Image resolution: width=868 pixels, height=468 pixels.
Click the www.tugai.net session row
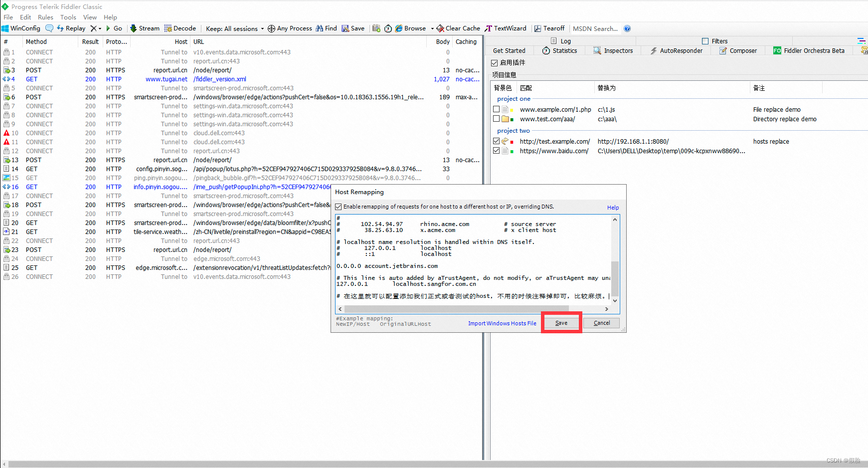(x=241, y=79)
